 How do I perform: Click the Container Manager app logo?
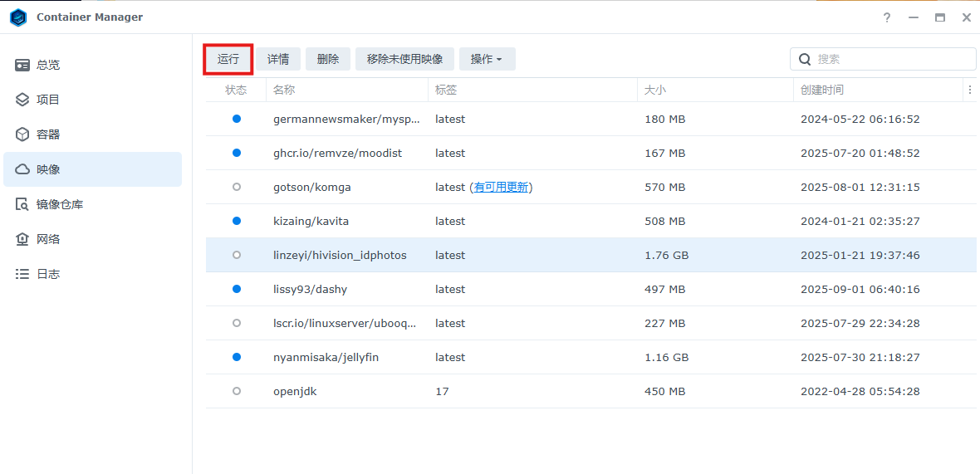[18, 17]
